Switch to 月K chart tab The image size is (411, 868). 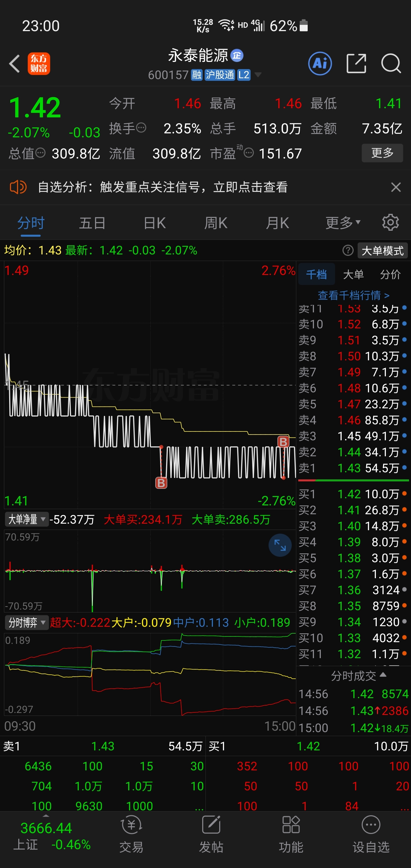coord(277,223)
